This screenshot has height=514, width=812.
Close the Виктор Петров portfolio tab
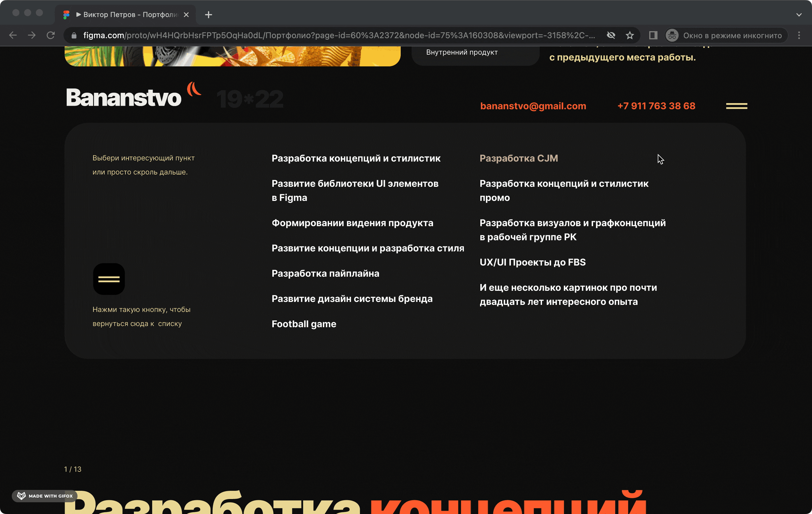tap(186, 15)
